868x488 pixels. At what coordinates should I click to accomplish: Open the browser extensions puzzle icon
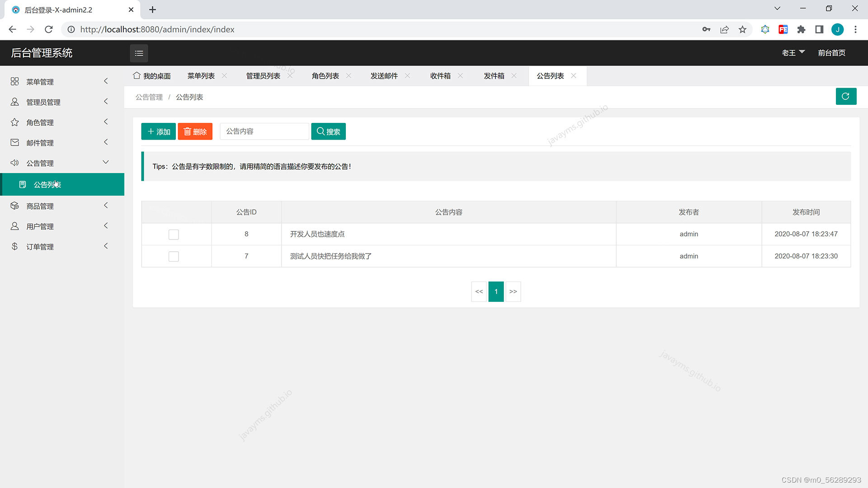801,29
